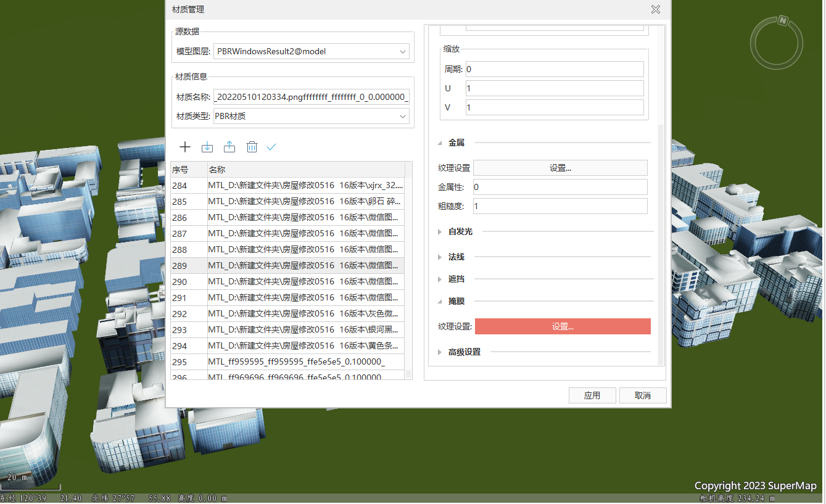Select material row 293 银河黑

[x=287, y=330]
